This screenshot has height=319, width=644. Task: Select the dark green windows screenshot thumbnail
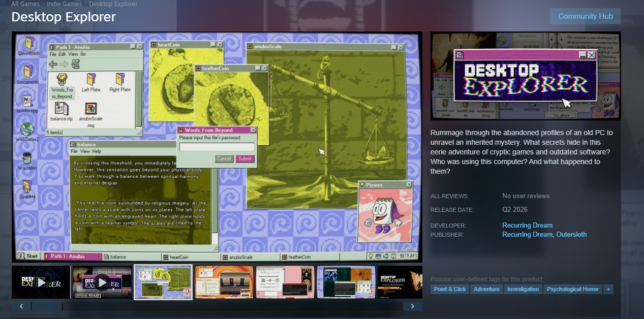346,282
